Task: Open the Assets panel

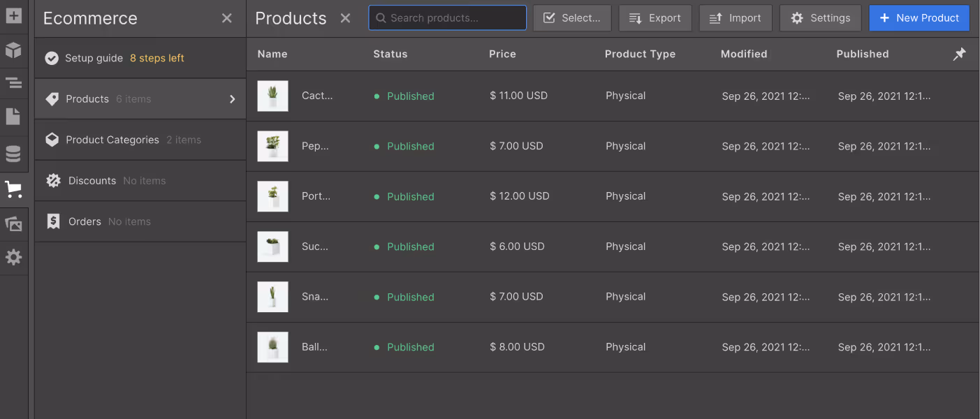Action: (x=14, y=223)
